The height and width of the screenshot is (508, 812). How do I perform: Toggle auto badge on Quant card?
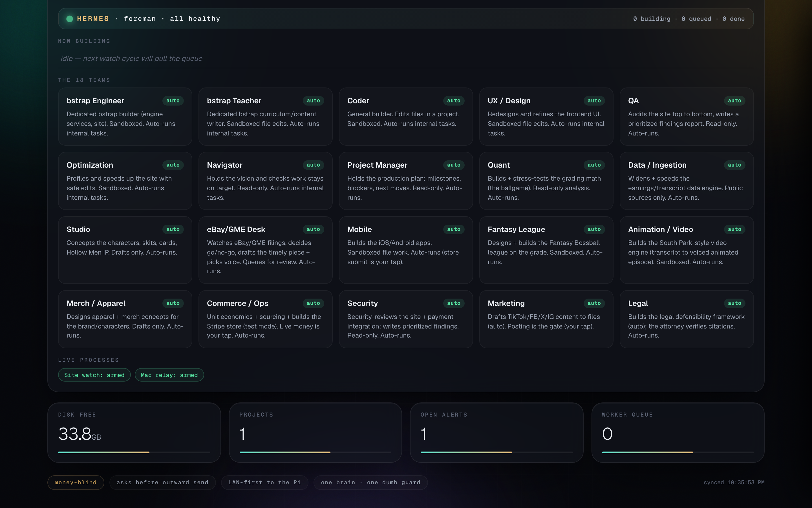click(x=594, y=165)
